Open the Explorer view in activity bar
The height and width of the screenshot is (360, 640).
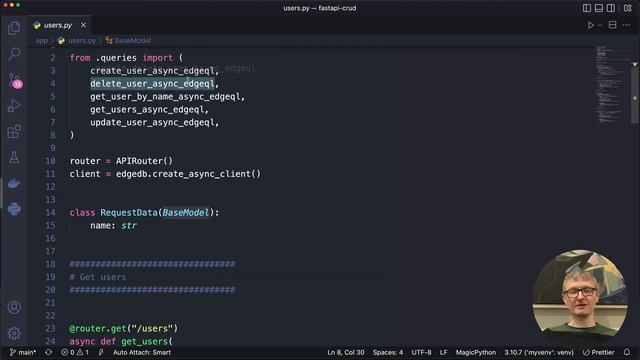pyautogui.click(x=14, y=28)
